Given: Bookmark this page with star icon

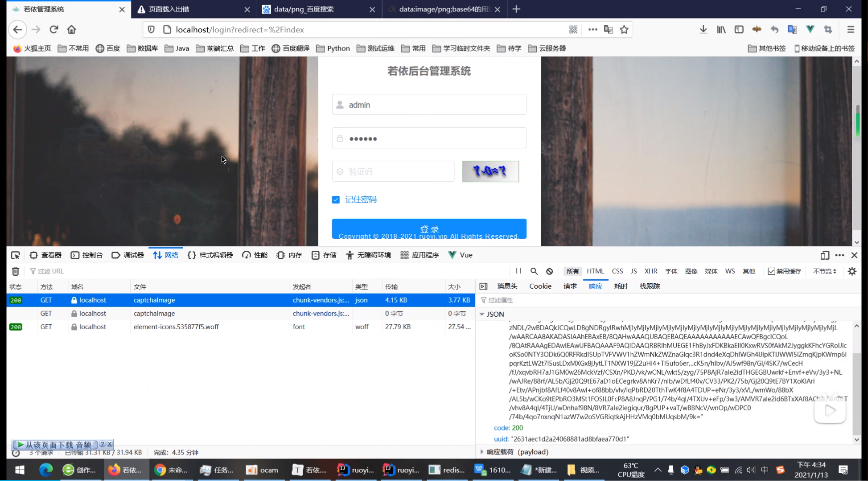Looking at the screenshot, I should 624,29.
